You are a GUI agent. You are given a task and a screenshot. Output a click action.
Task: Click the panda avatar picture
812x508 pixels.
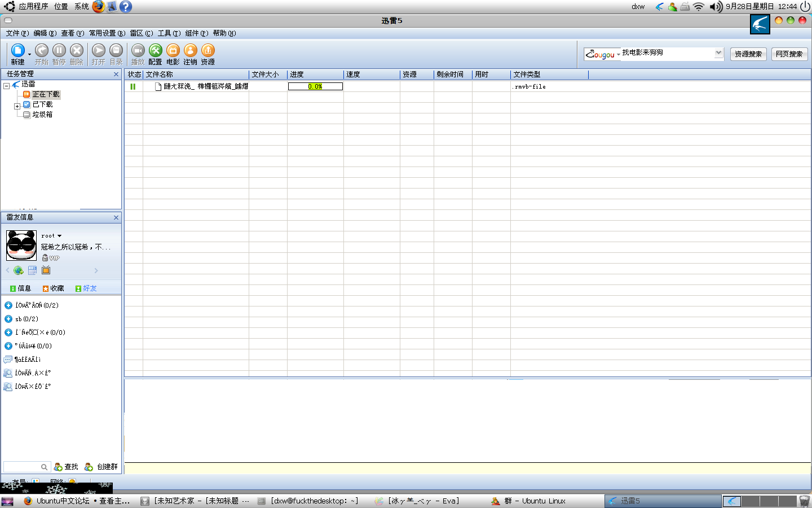(21, 245)
